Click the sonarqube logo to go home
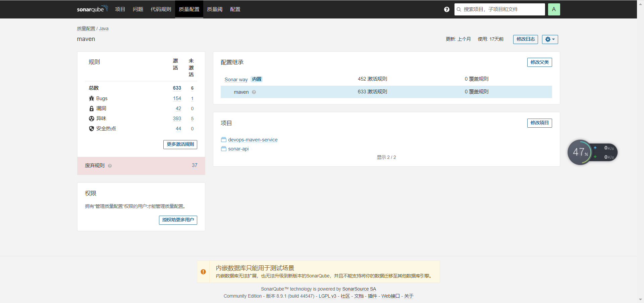This screenshot has height=303, width=644. (x=92, y=9)
